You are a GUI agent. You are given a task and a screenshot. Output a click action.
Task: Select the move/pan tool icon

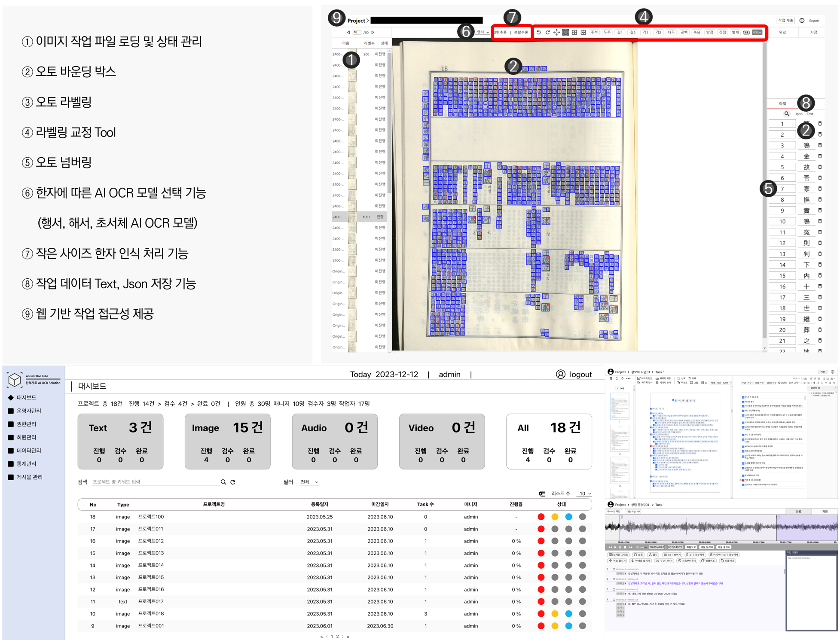click(556, 32)
